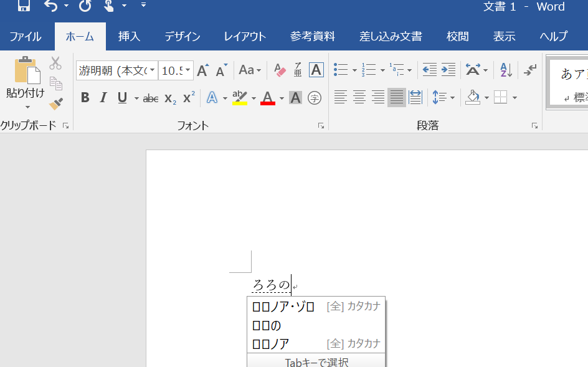Apply character border (boxed A)
The image size is (588, 367).
coord(316,70)
